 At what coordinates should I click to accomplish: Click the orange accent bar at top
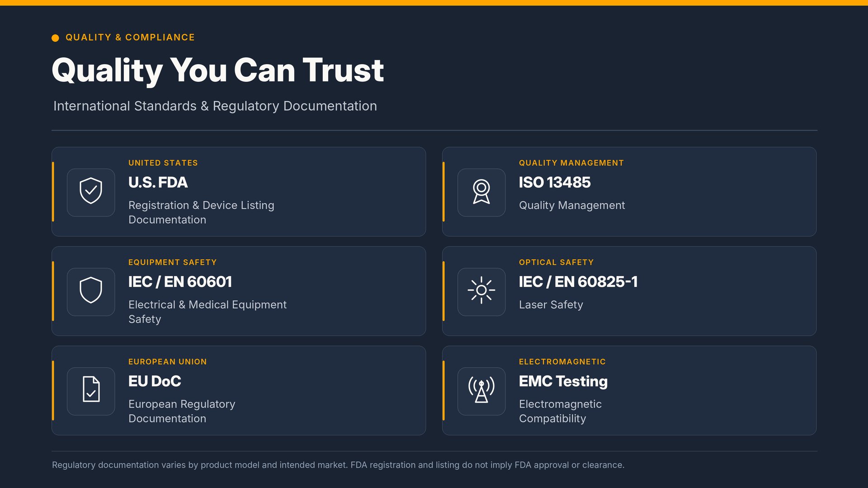point(434,3)
